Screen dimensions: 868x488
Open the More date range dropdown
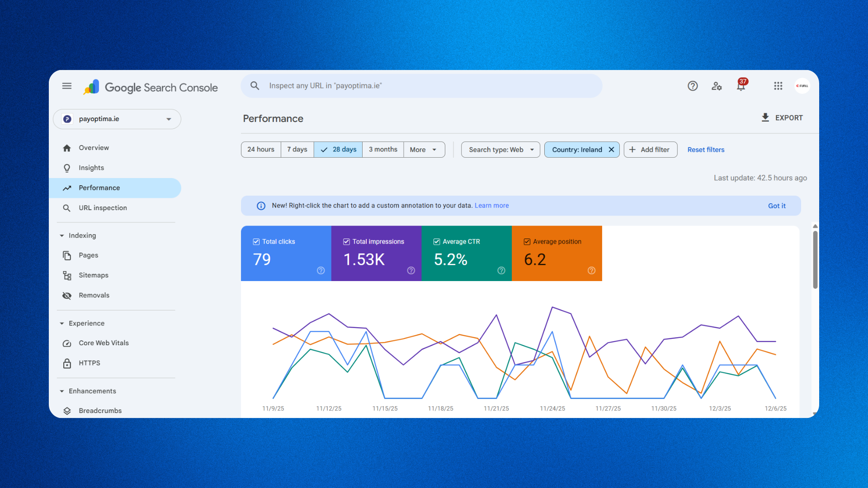[424, 150]
